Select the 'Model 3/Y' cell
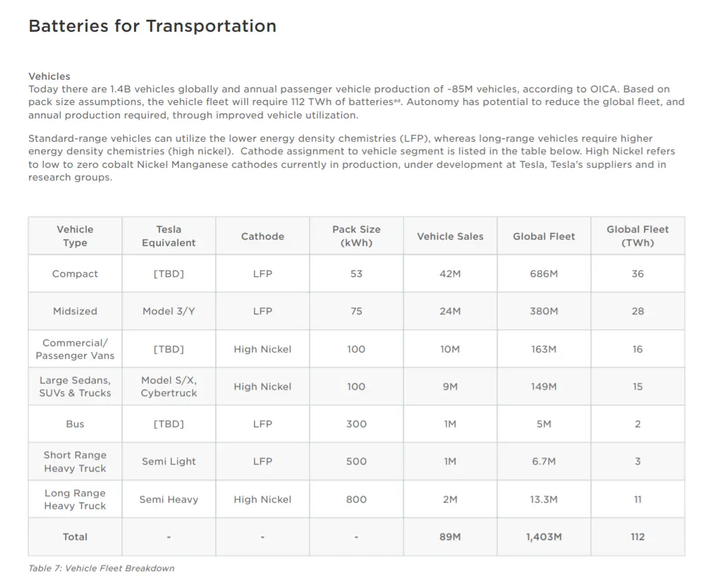This screenshot has width=713, height=588. [169, 312]
